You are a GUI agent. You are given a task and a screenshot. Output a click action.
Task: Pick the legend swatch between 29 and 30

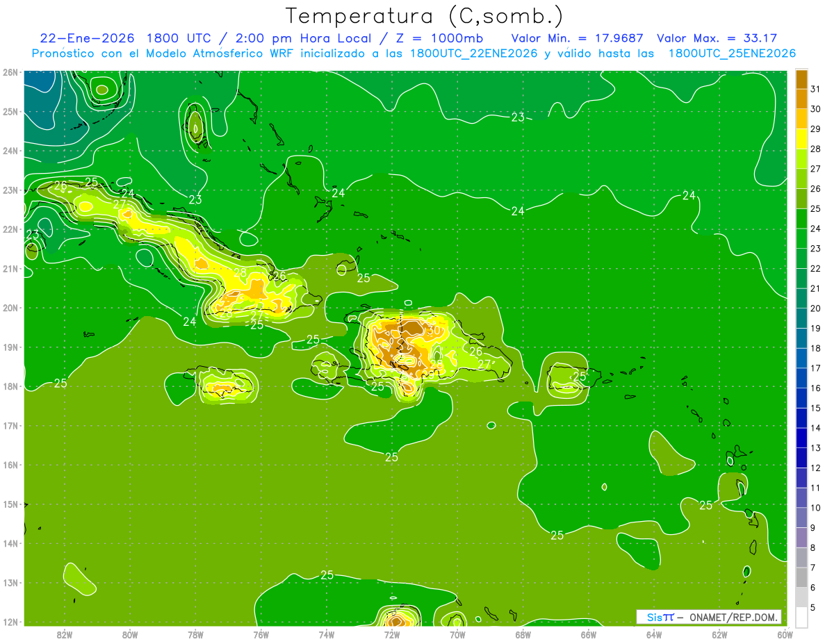click(801, 119)
